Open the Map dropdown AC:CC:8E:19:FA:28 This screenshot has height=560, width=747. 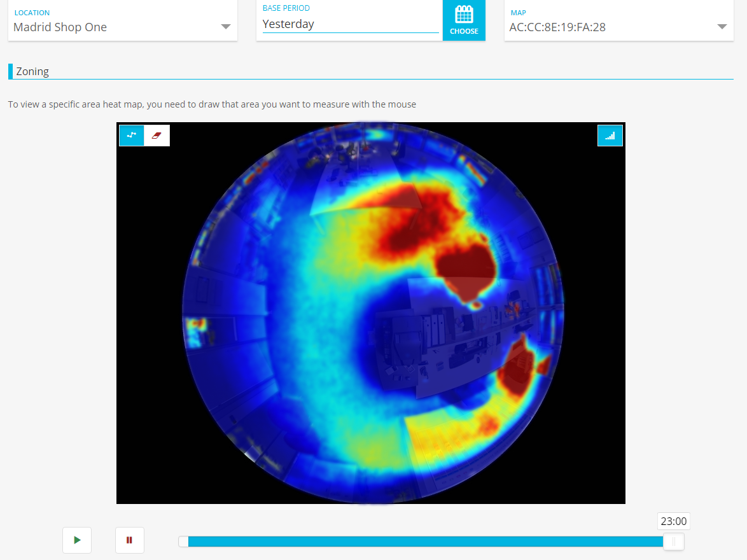point(619,27)
